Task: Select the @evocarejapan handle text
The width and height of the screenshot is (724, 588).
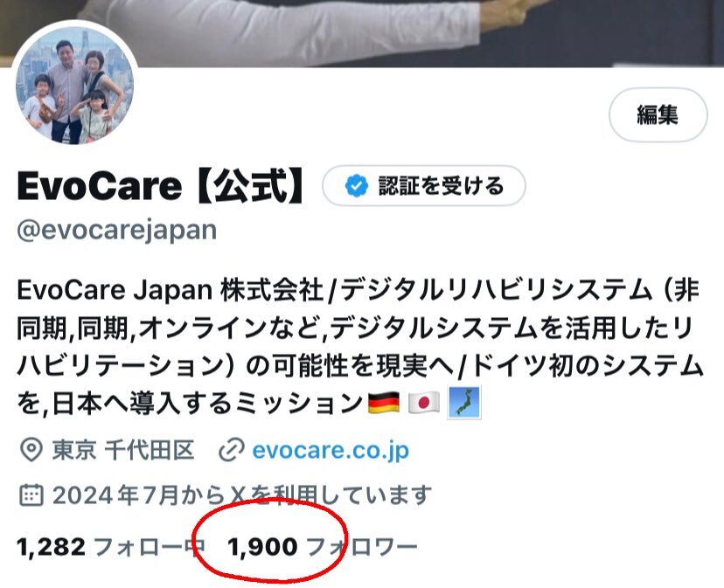Action: click(x=117, y=230)
